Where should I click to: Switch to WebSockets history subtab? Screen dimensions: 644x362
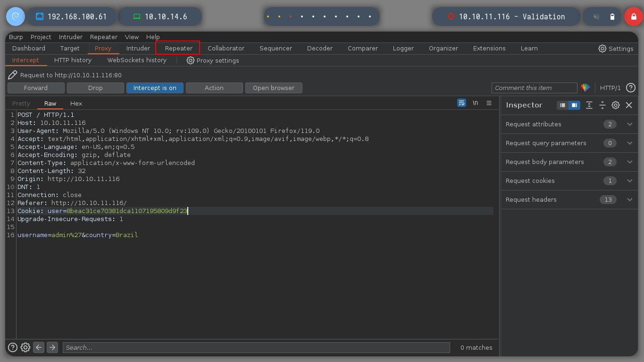pos(137,60)
